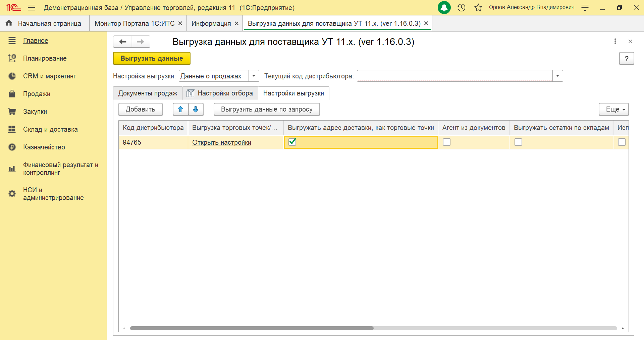This screenshot has width=644, height=340.
Task: Click the Выгрузить данные button
Action: tap(152, 58)
